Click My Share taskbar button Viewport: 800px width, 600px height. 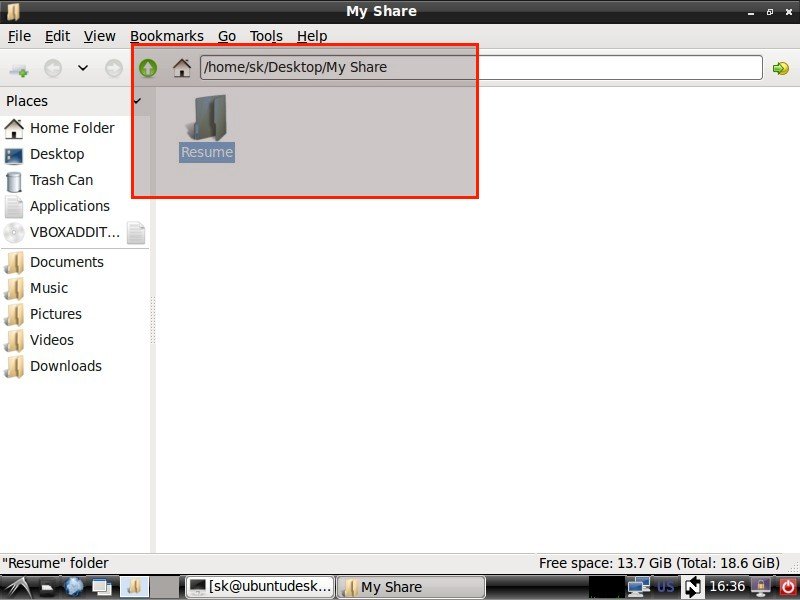tap(411, 587)
